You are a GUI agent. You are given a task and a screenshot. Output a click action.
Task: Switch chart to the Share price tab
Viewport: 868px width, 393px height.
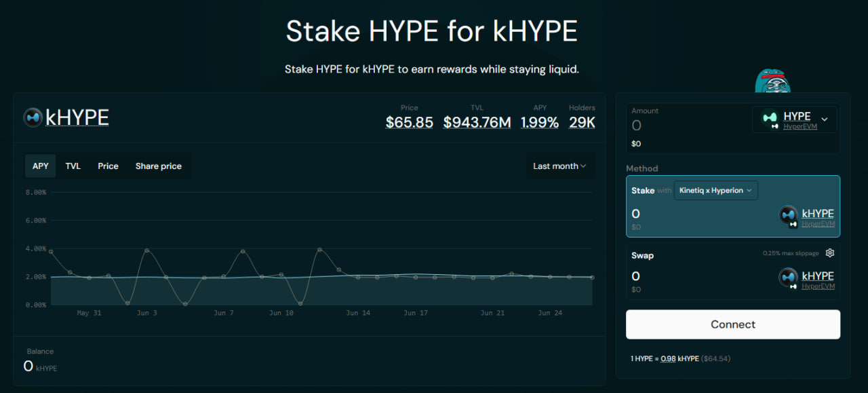pos(159,166)
